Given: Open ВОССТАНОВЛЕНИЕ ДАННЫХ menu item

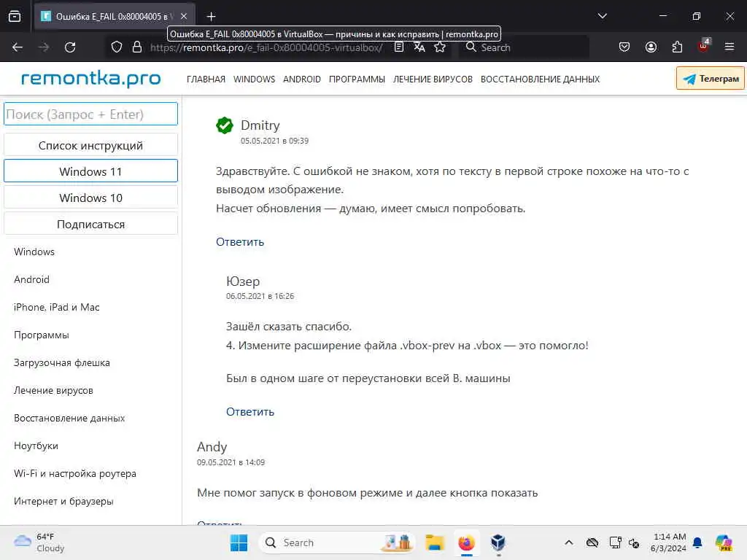Looking at the screenshot, I should tap(540, 79).
